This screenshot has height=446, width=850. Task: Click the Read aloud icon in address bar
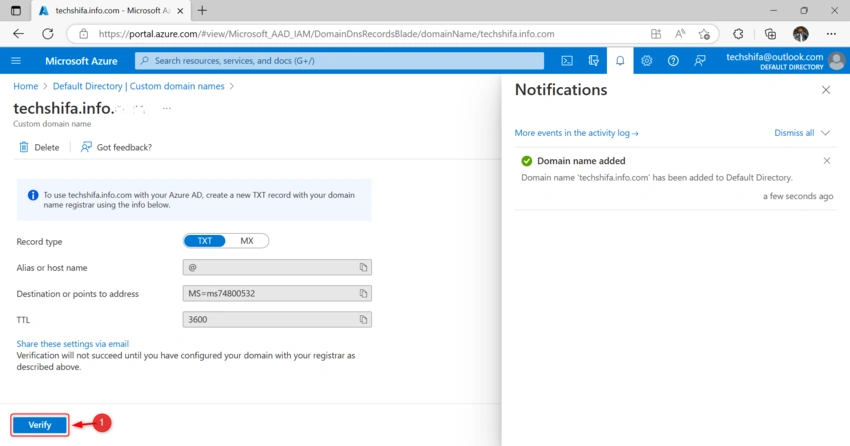coord(680,34)
